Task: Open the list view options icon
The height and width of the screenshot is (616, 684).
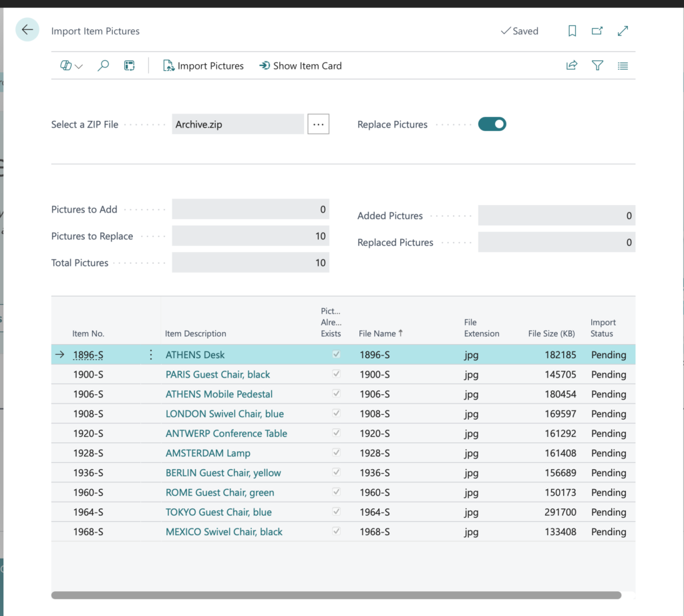Action: [x=623, y=66]
